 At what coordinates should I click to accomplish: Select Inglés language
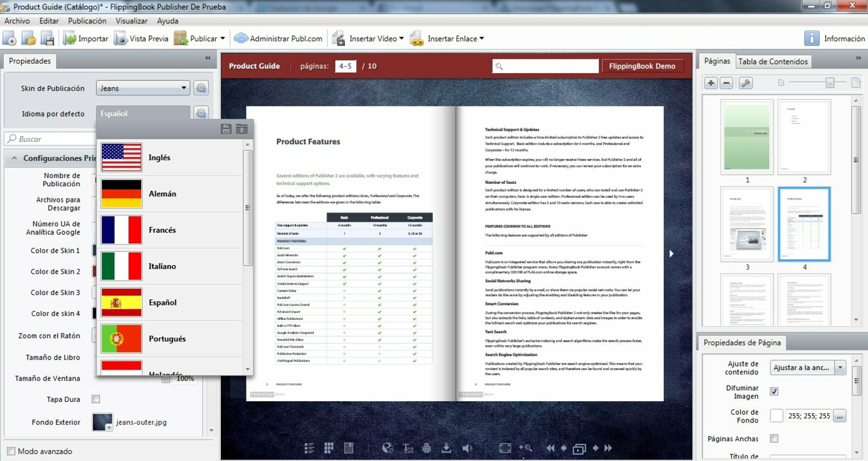171,157
